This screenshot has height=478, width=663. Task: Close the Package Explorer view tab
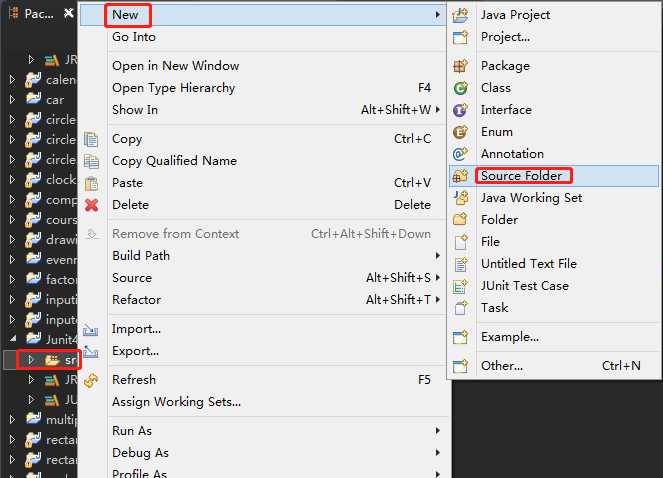68,14
